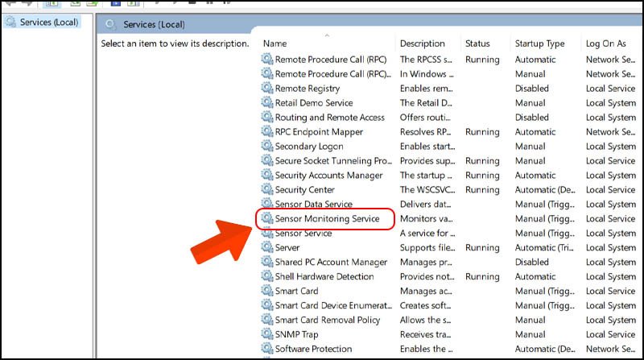Click the gear icon beside Software Protection

coord(267,349)
